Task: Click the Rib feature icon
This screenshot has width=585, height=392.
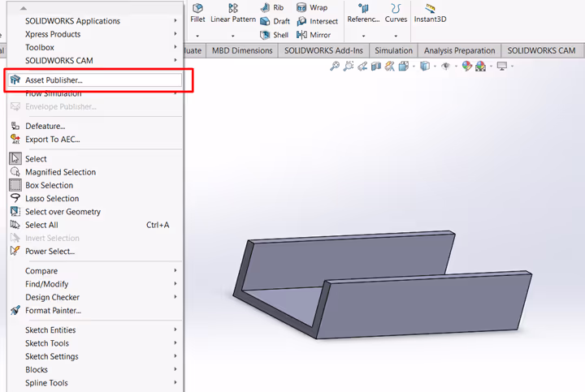Action: click(x=265, y=7)
